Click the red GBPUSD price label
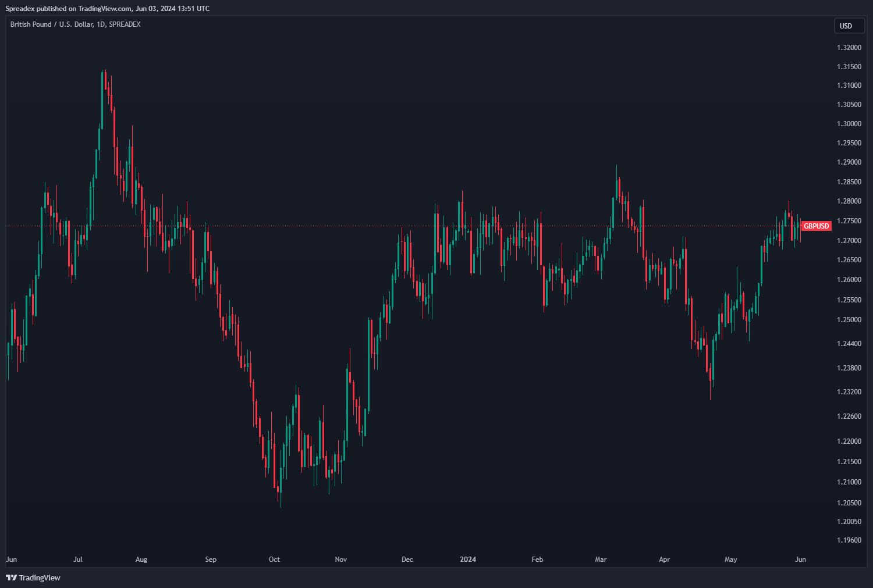Image resolution: width=873 pixels, height=588 pixels. point(816,226)
